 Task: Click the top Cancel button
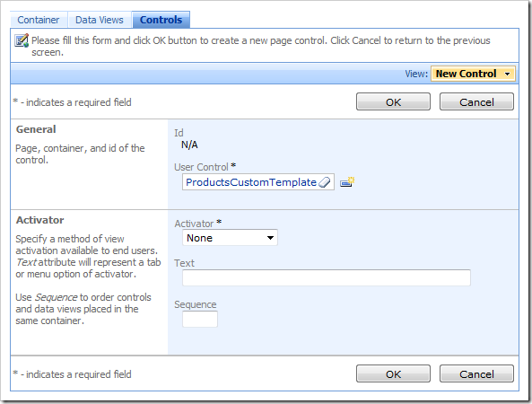pyautogui.click(x=476, y=101)
